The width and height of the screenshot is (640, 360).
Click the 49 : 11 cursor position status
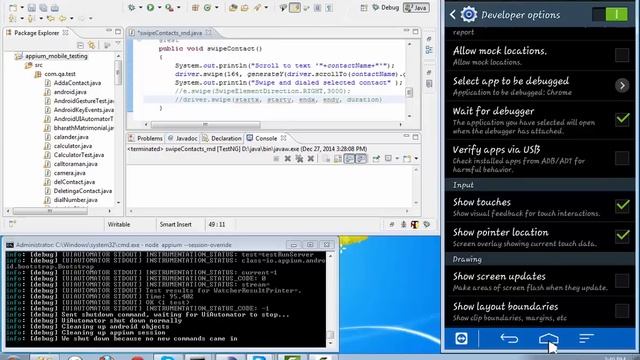(217, 224)
